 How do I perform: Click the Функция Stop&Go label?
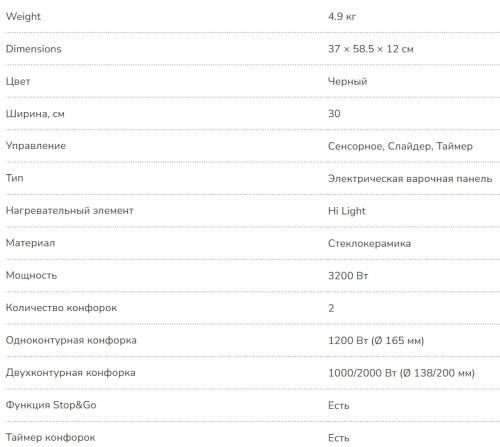click(51, 405)
